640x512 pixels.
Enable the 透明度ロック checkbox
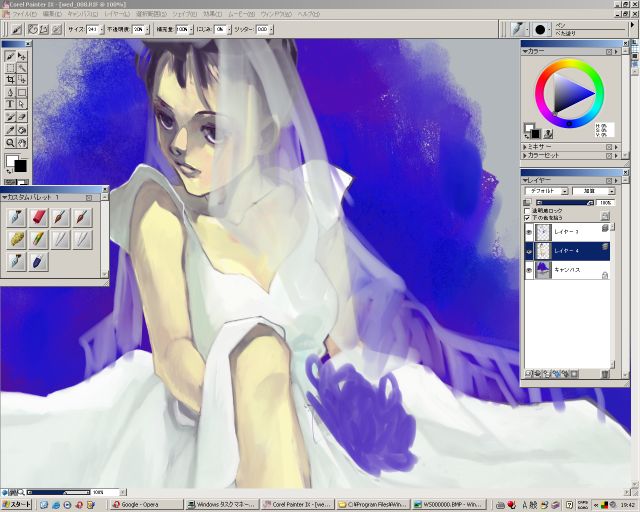point(527,211)
